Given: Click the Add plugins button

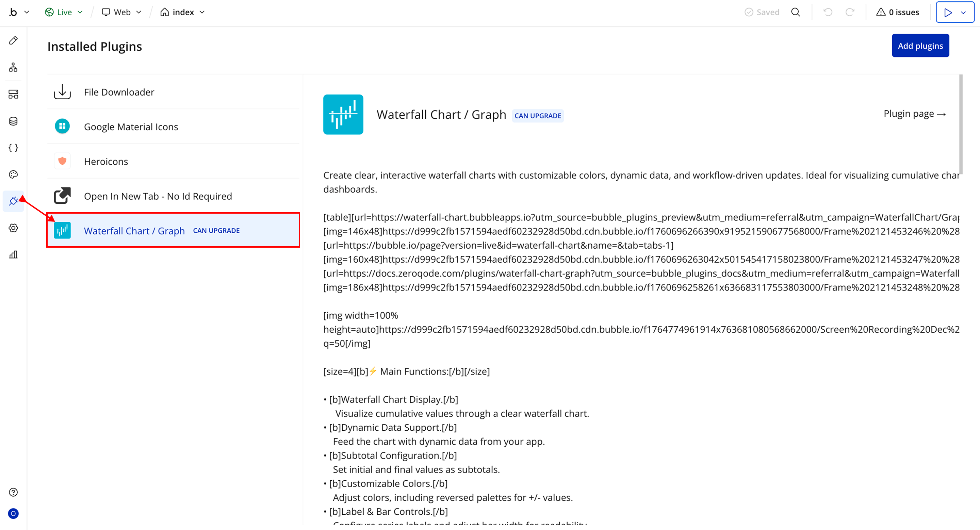Looking at the screenshot, I should click(x=920, y=46).
